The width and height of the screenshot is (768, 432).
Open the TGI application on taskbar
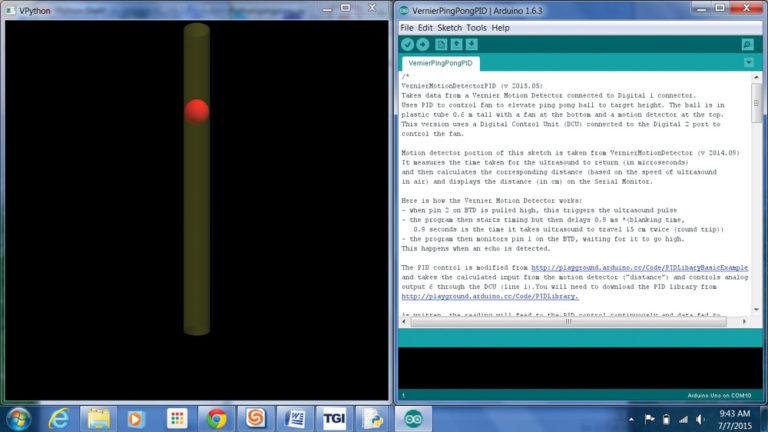click(334, 419)
